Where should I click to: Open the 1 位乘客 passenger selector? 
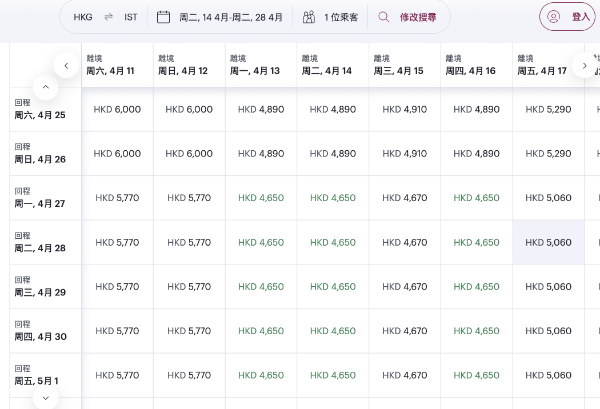tap(341, 17)
